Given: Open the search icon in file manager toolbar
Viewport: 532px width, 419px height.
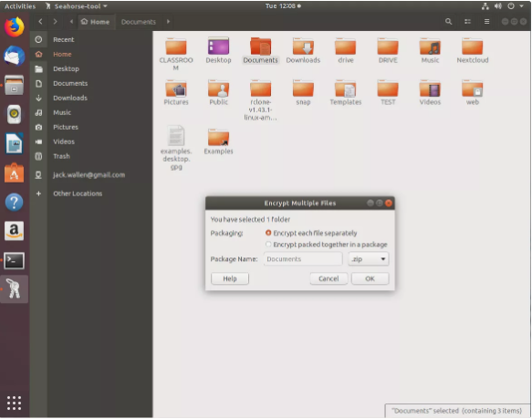Looking at the screenshot, I should coord(448,22).
